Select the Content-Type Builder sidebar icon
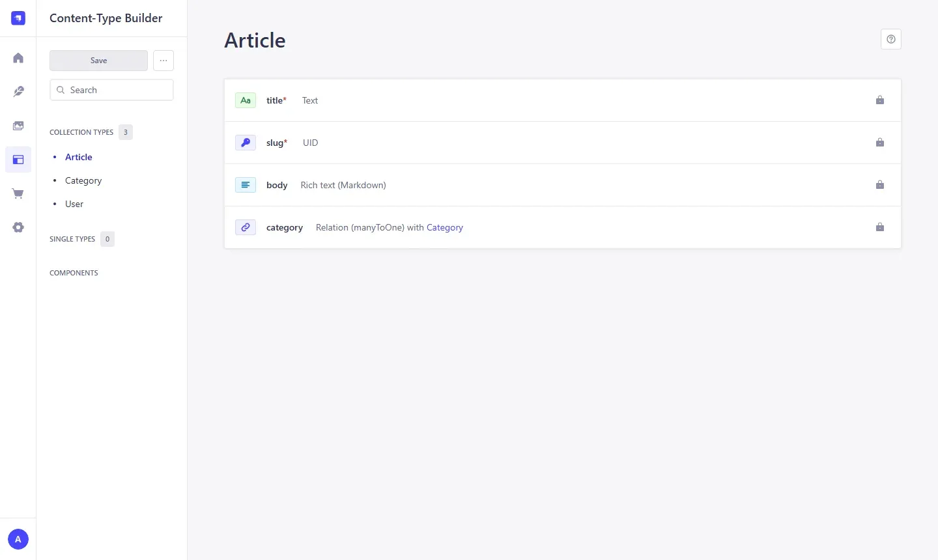 click(x=18, y=160)
